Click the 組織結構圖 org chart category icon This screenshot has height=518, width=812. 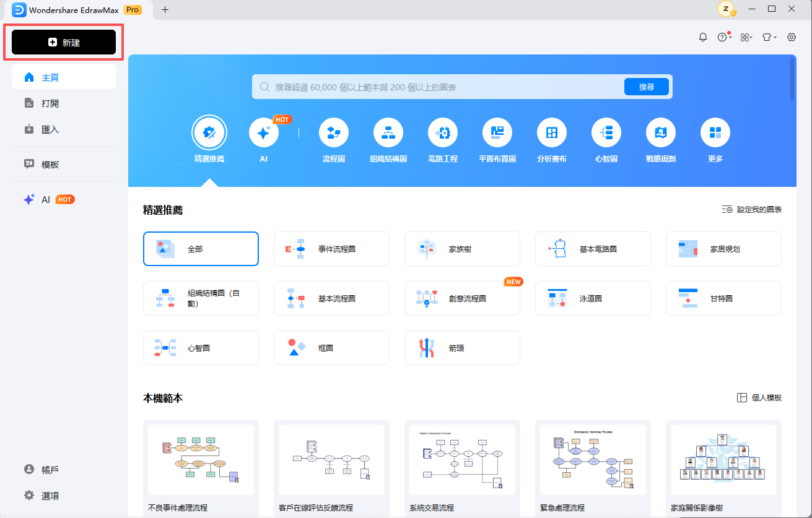[388, 132]
